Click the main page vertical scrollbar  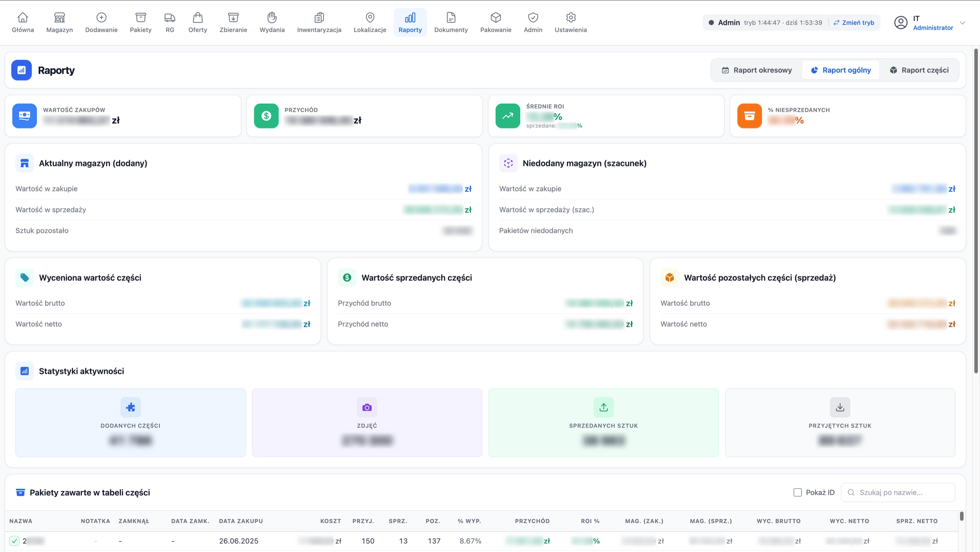(976, 211)
